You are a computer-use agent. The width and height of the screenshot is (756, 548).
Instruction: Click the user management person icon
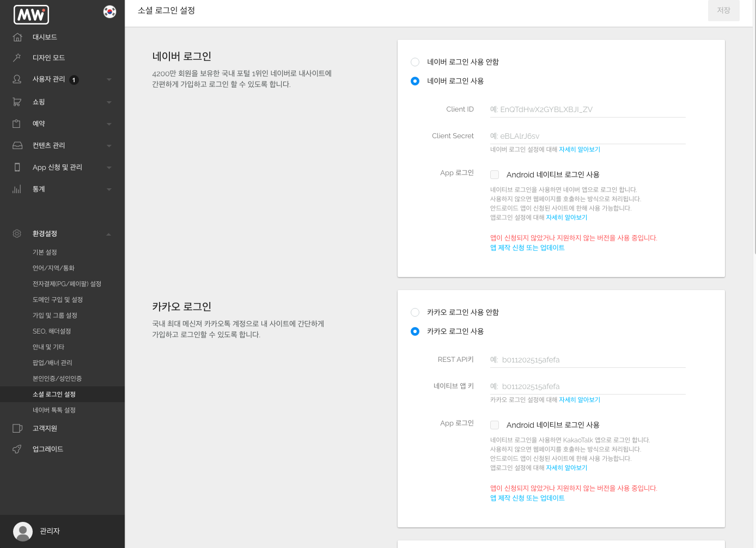click(x=17, y=79)
